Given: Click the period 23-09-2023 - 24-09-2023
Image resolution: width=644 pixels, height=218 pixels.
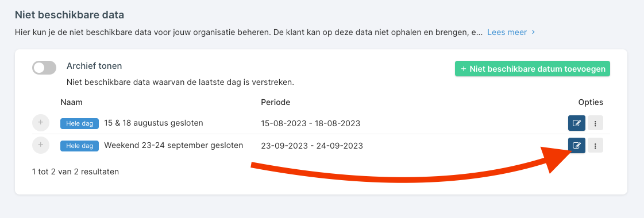Looking at the screenshot, I should 312,146.
